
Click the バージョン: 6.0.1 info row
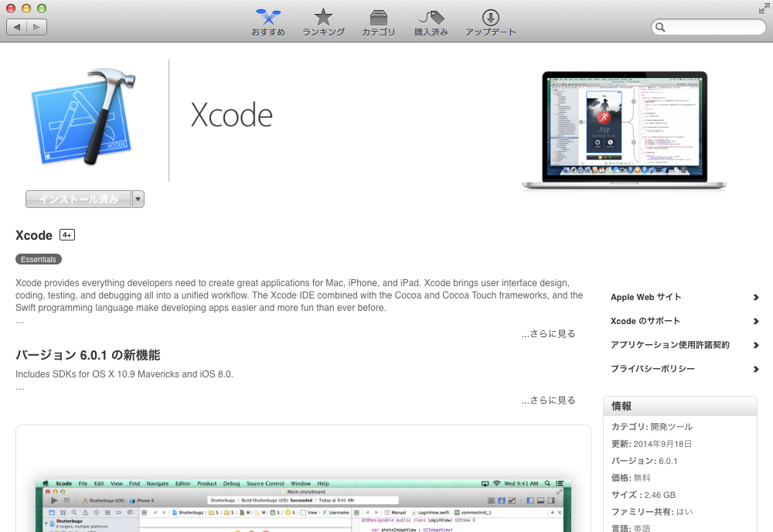coord(645,461)
